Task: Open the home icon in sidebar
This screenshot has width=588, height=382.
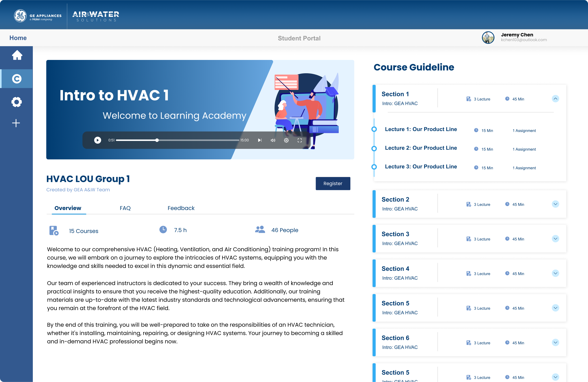Action: 17,55
